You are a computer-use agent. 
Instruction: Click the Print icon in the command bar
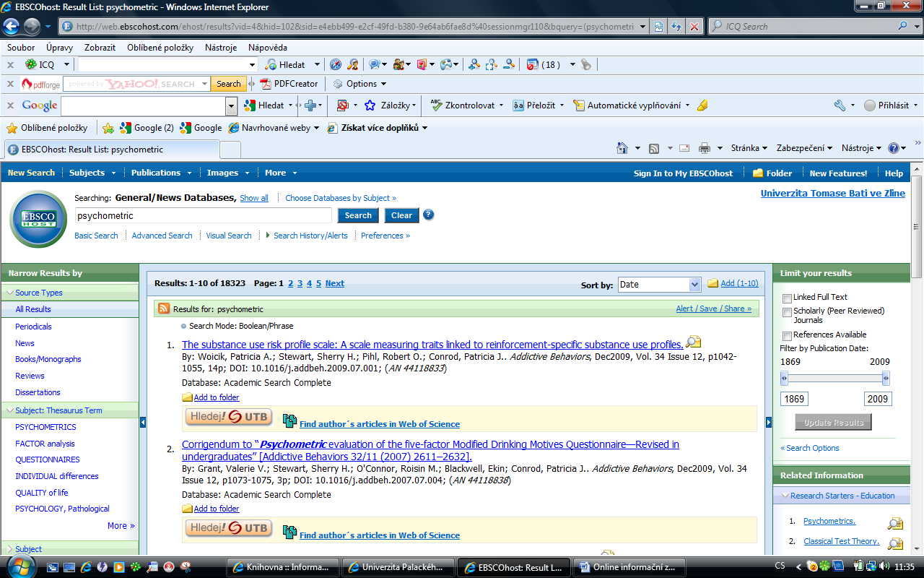tap(705, 148)
